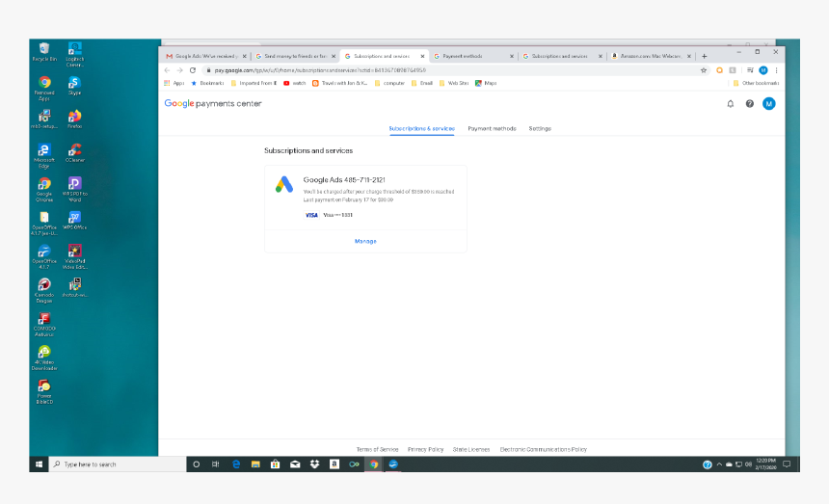This screenshot has height=504, width=829.
Task: Select the VideoPad Video Editor icon
Action: [x=74, y=256]
